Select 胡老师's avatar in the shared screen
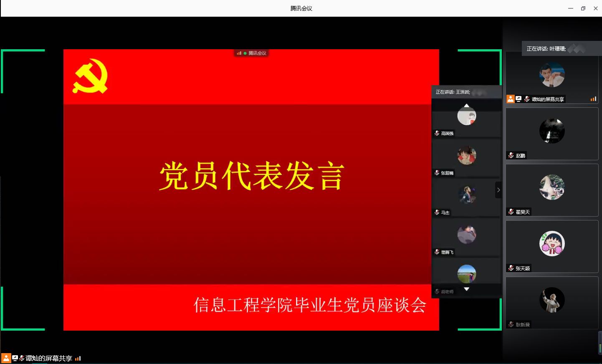Viewport: 602px width, 364px height. click(467, 274)
